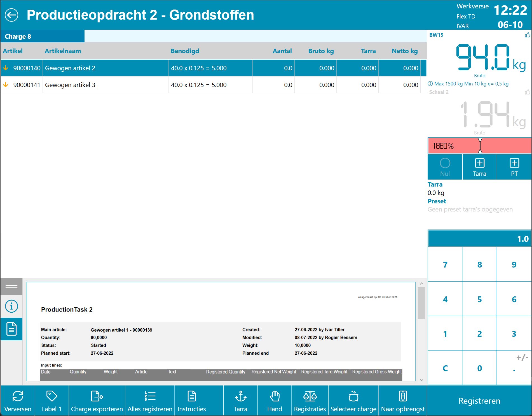Click the Registered Net Weight column in preview
Image resolution: width=532 pixels, height=416 pixels.
point(274,372)
